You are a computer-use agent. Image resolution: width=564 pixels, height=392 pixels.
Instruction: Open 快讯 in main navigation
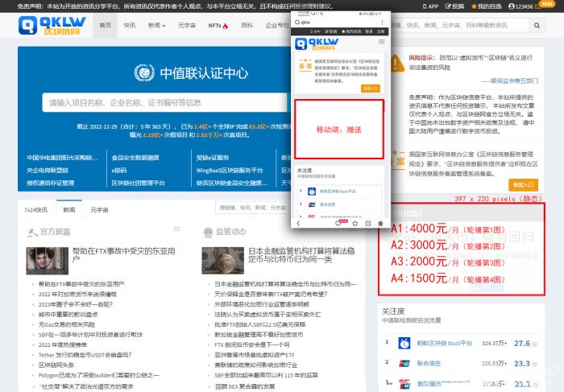[x=130, y=26]
